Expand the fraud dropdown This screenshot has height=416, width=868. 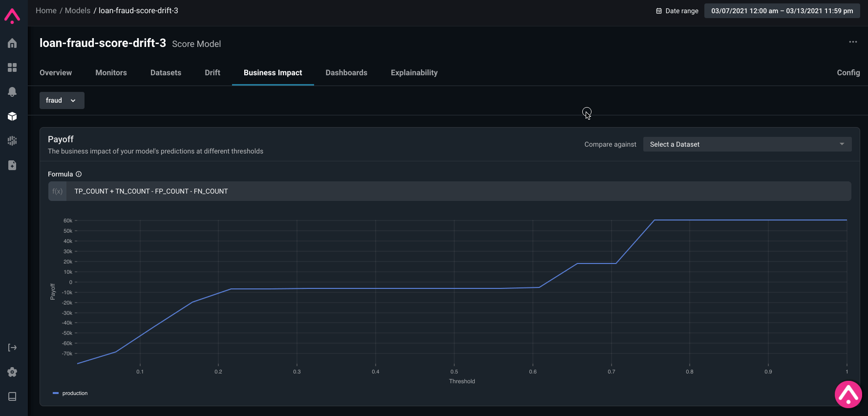pos(62,100)
